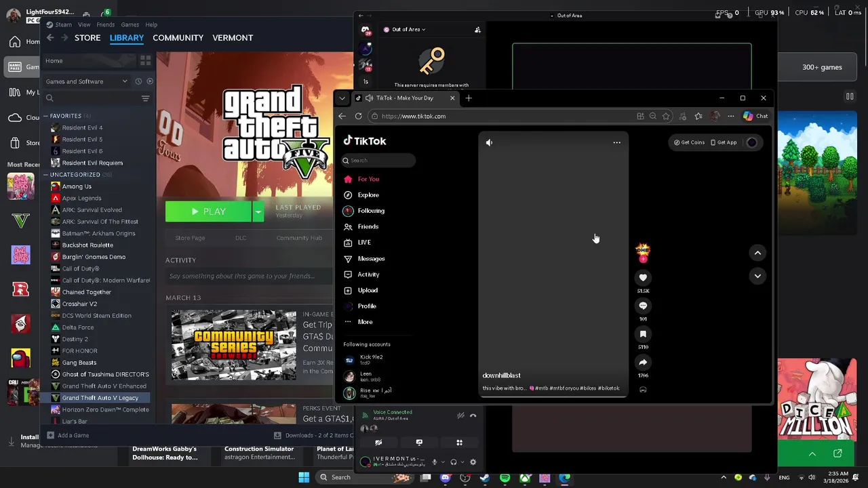Deafen with headphones icon in Discord
This screenshot has width=868, height=488.
pyautogui.click(x=454, y=462)
